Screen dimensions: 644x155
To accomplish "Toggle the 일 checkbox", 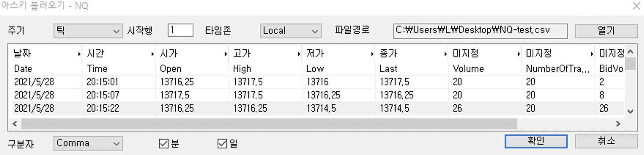I will (222, 144).
